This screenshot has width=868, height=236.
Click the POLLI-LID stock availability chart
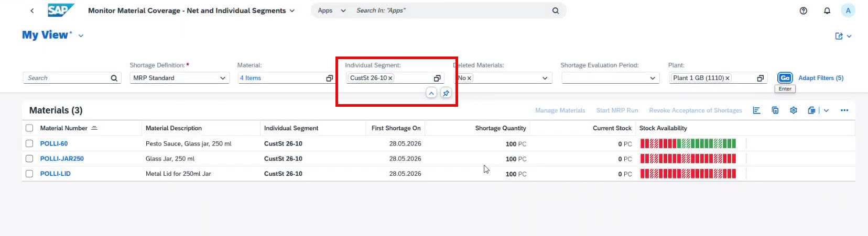pos(688,174)
